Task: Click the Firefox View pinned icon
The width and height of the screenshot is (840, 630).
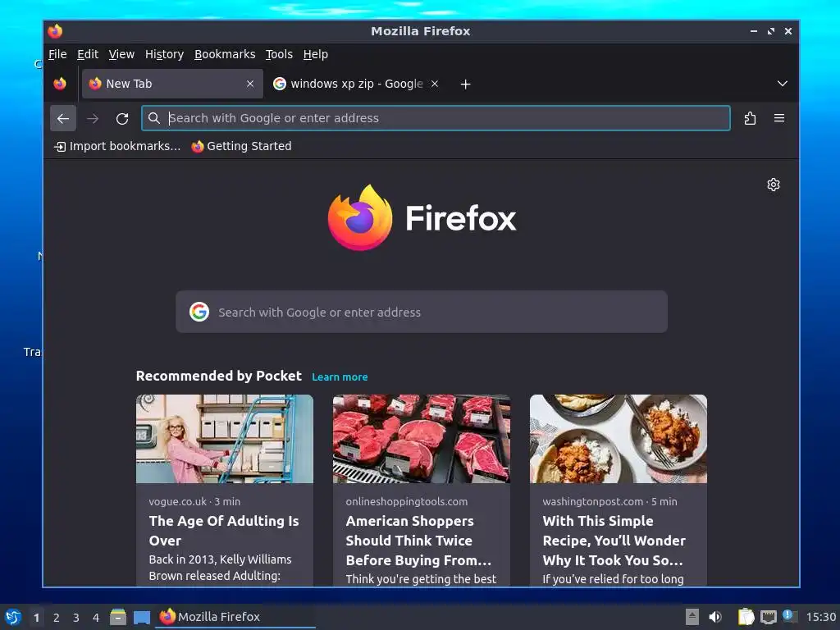Action: 60,84
